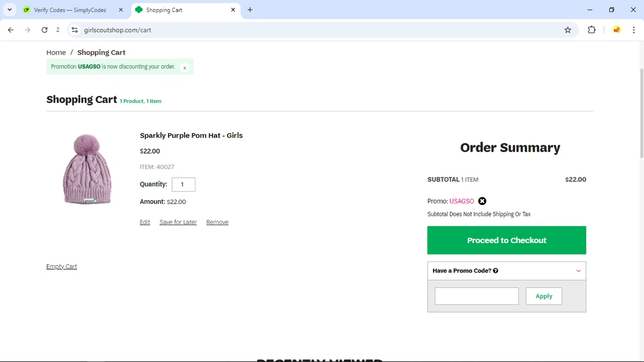Click the USAGSO promo code text
644x362 pixels.
tap(462, 201)
